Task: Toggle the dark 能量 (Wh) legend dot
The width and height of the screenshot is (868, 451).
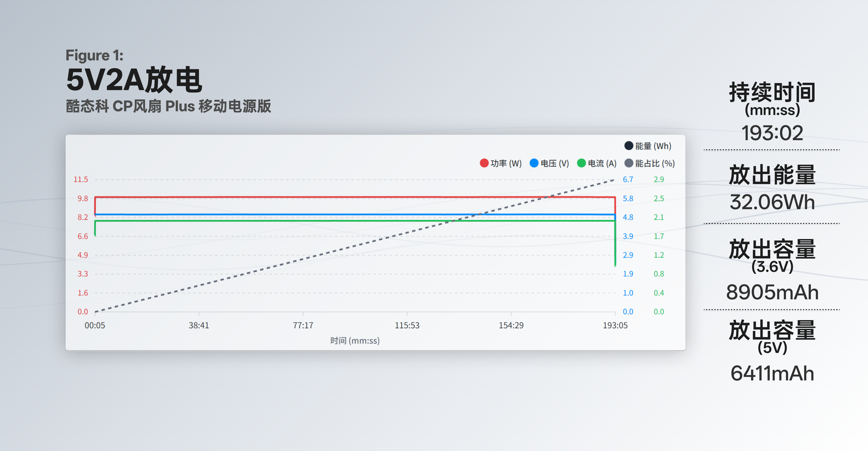Action: (629, 145)
